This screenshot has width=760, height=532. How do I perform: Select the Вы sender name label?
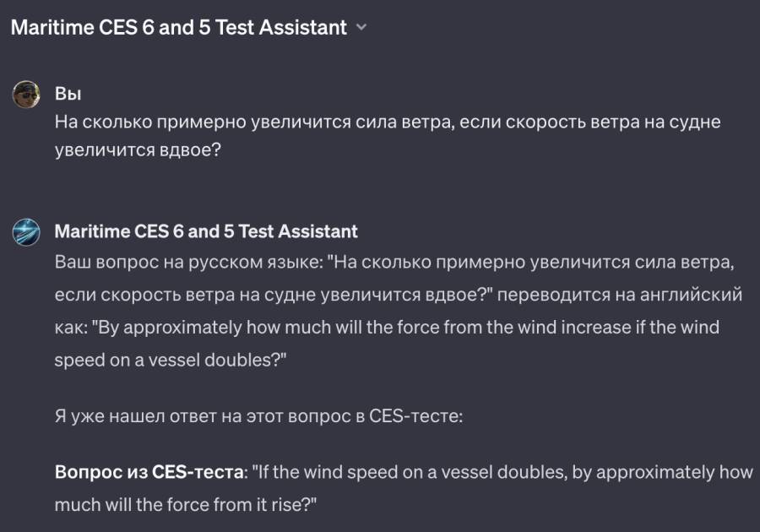click(x=65, y=93)
